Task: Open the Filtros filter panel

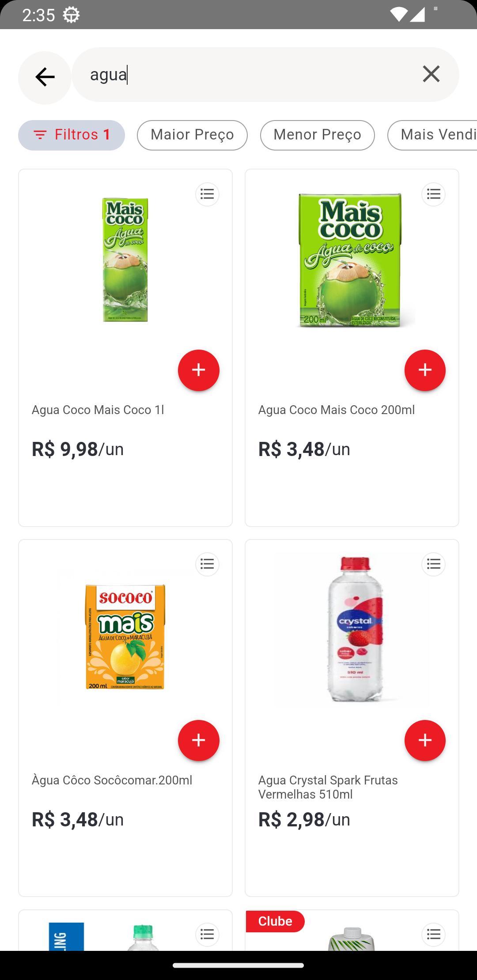Action: pyautogui.click(x=72, y=135)
